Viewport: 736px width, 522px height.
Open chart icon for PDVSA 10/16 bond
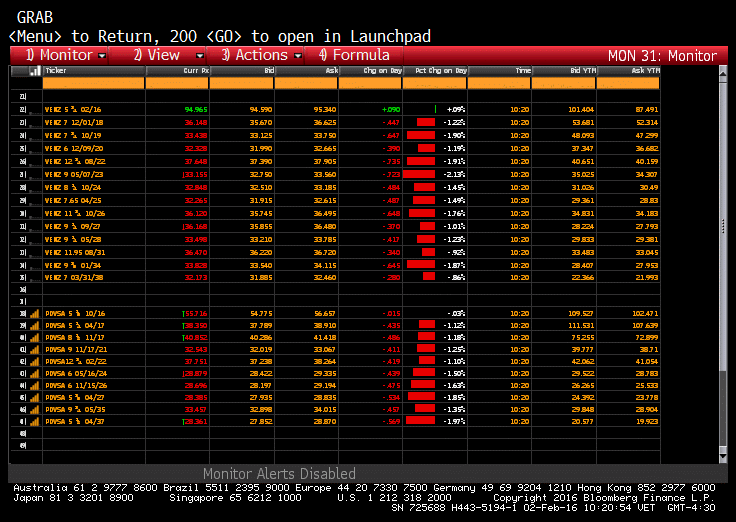pos(35,314)
